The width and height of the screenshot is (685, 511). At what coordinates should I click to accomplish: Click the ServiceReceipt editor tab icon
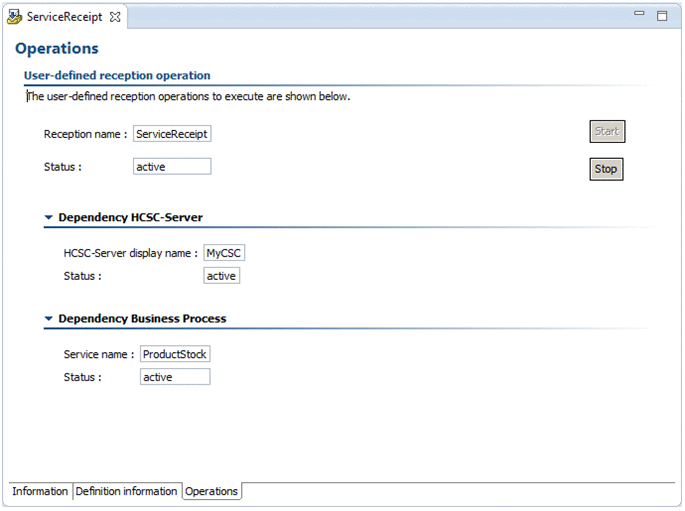15,17
